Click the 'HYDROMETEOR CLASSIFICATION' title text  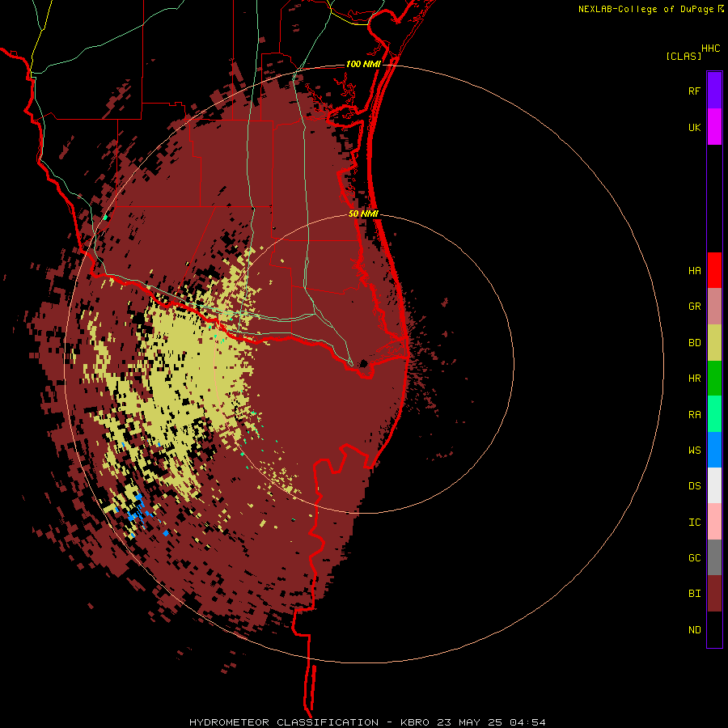tap(284, 722)
